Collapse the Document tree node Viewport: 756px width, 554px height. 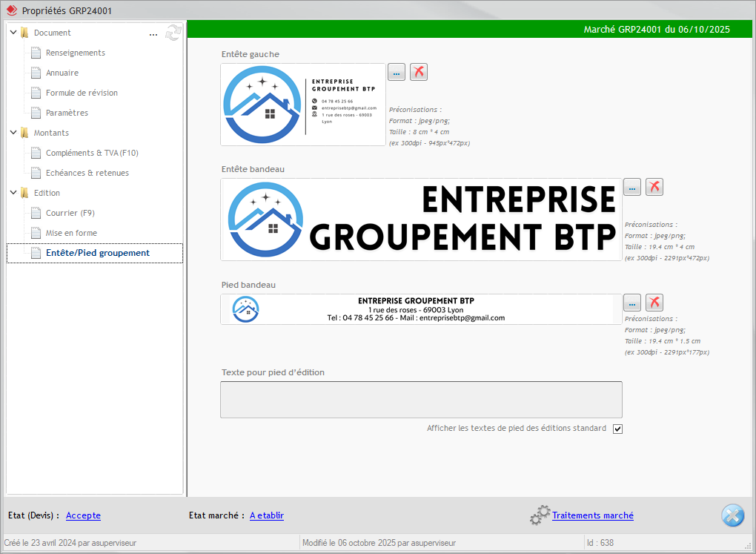(x=13, y=33)
